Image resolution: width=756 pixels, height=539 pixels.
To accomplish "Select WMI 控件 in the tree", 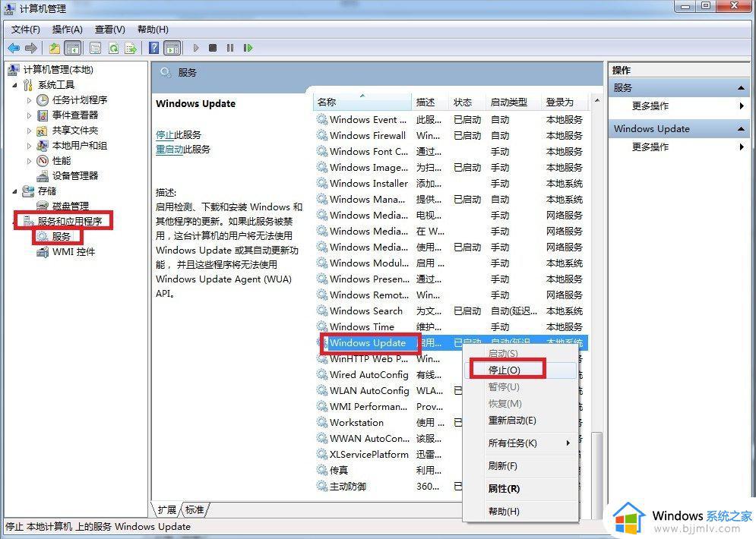I will click(73, 251).
